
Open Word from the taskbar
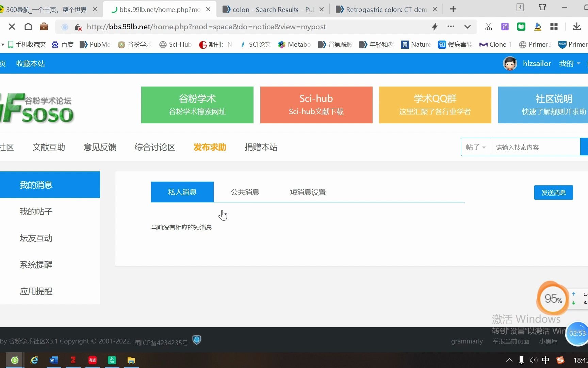(54, 360)
